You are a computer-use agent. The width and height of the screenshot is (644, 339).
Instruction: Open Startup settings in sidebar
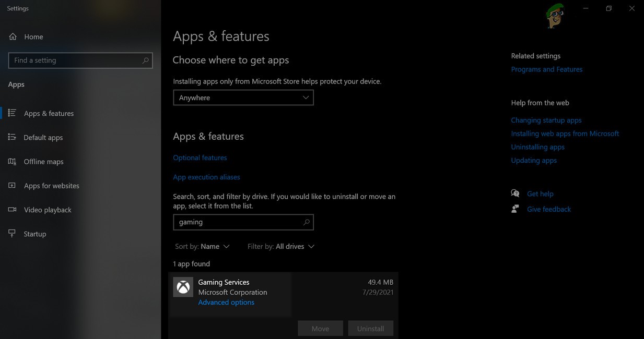34,234
